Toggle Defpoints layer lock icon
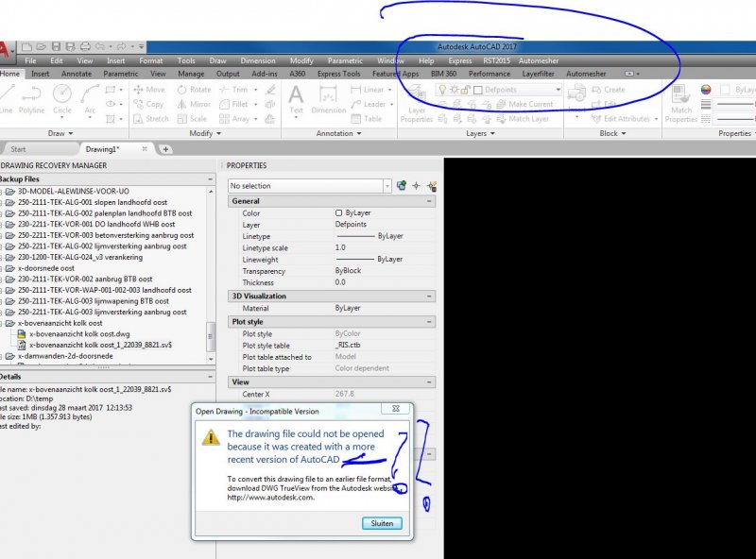The image size is (756, 559). coord(465,90)
